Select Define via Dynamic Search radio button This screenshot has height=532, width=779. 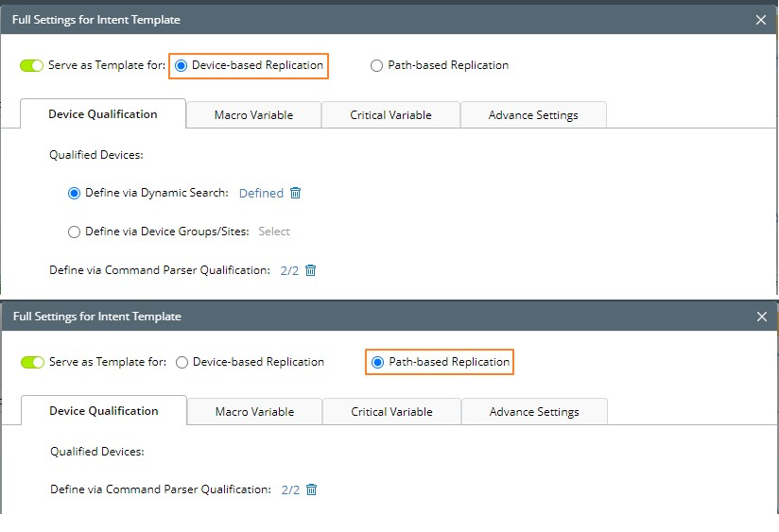75,193
